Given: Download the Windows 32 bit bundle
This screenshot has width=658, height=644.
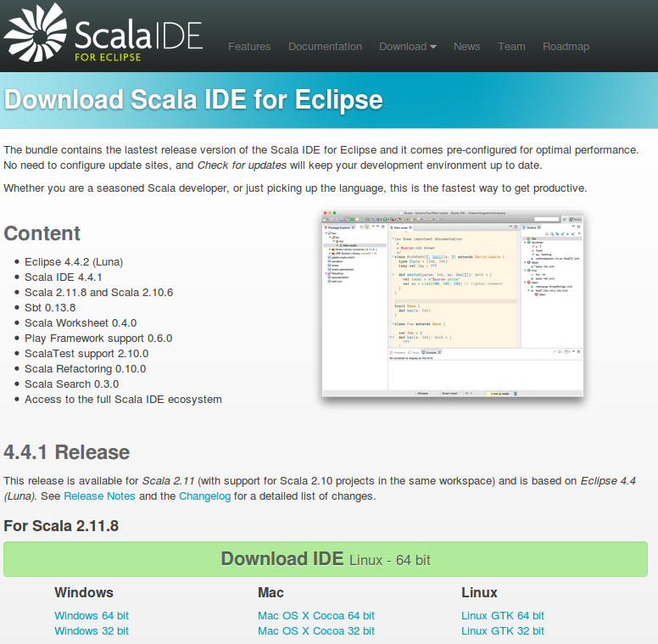Looking at the screenshot, I should tap(92, 631).
